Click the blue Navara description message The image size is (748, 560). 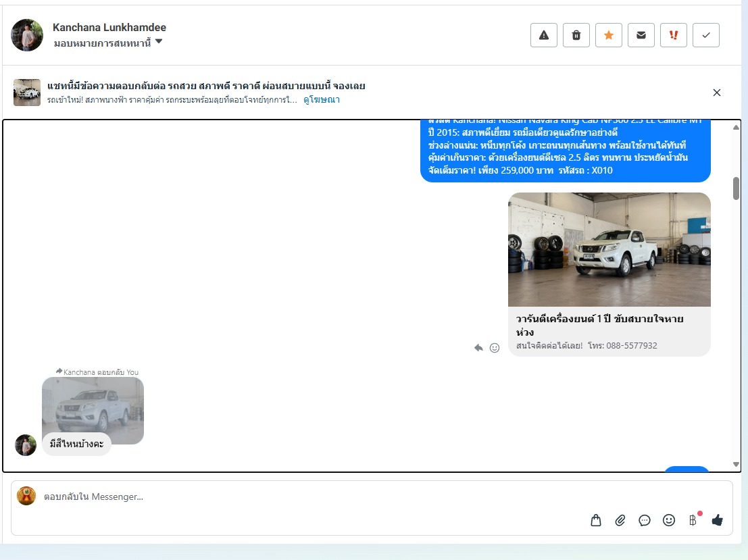pos(566,151)
